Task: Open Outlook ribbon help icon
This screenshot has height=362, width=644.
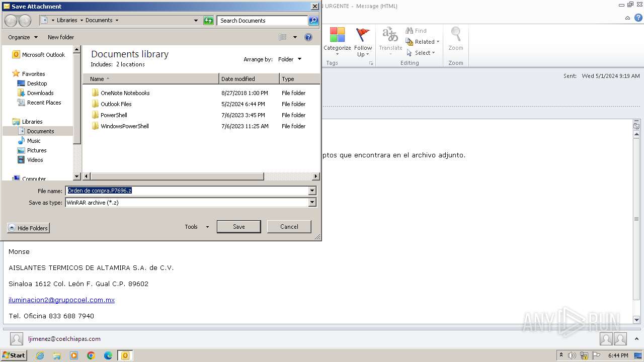Action: (x=638, y=18)
